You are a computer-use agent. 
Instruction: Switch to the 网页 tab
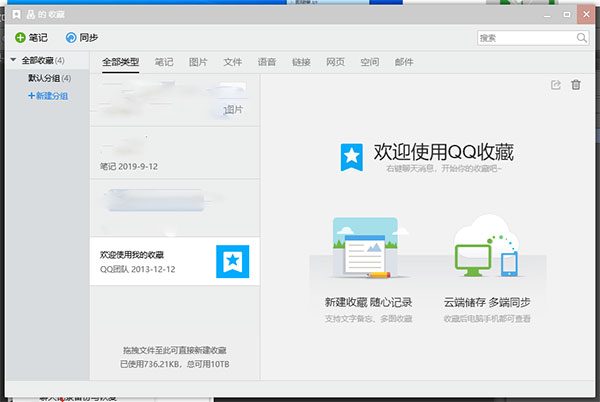click(x=335, y=62)
